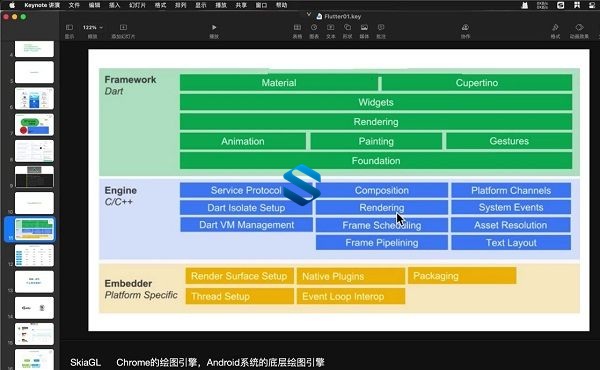Click the Flutter01.key document title
The height and width of the screenshot is (370, 600).
click(x=342, y=16)
